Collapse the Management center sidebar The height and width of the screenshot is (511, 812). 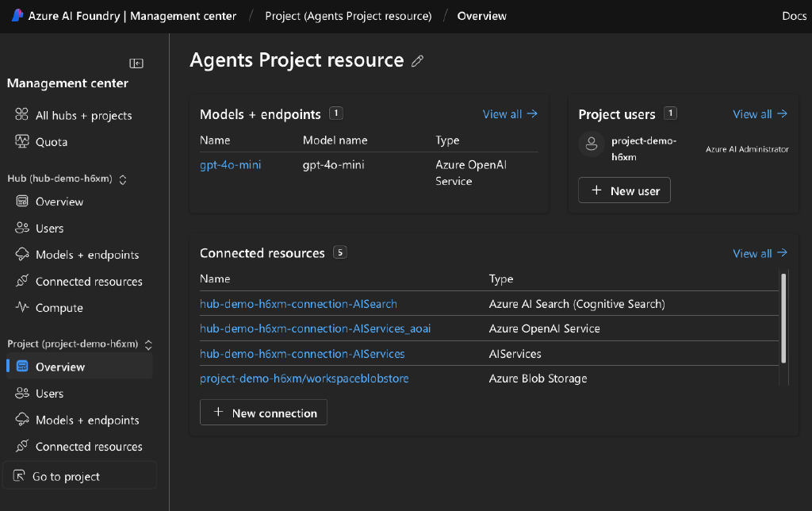tap(135, 63)
